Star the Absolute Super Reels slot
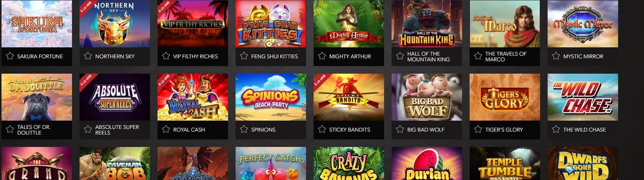The image size is (644, 180). tap(88, 129)
